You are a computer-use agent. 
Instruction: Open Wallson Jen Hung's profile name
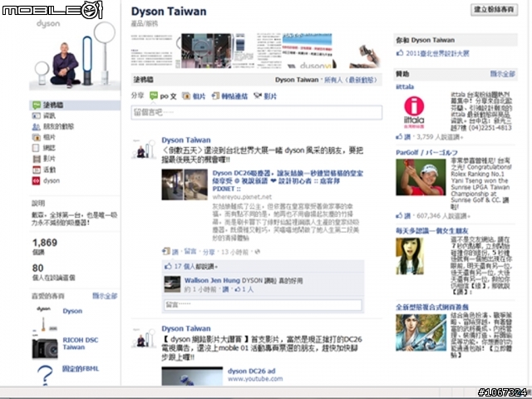click(212, 280)
